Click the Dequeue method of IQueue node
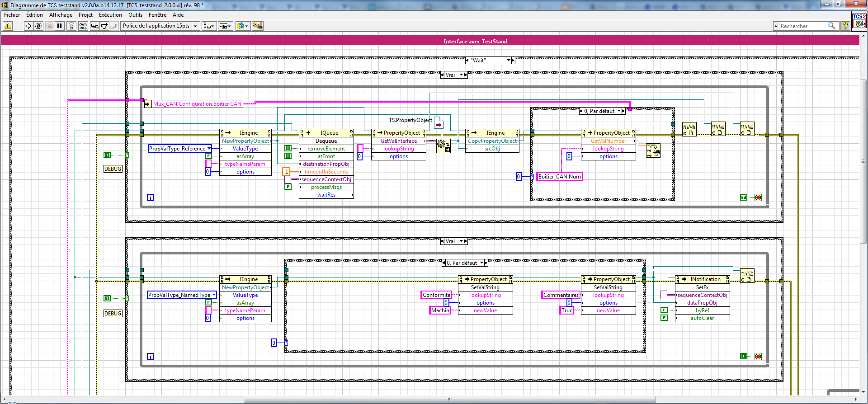The image size is (868, 404). 326,141
